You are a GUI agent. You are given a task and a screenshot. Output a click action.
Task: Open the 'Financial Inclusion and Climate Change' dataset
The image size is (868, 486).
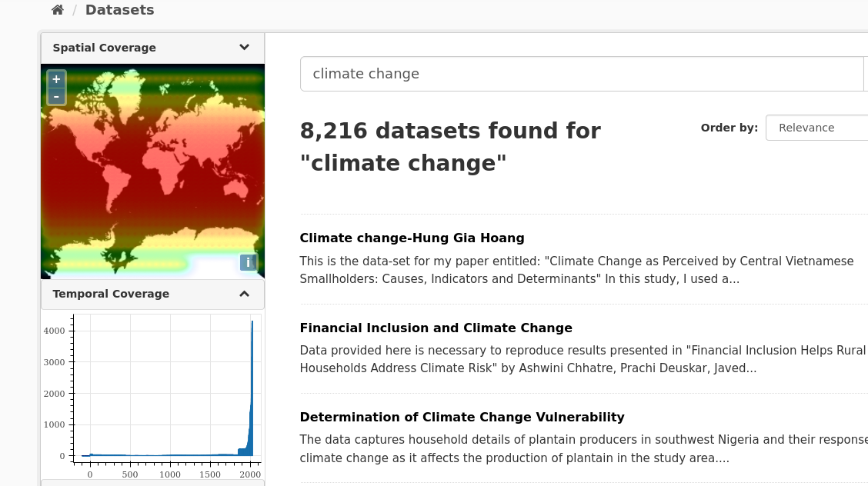[436, 328]
